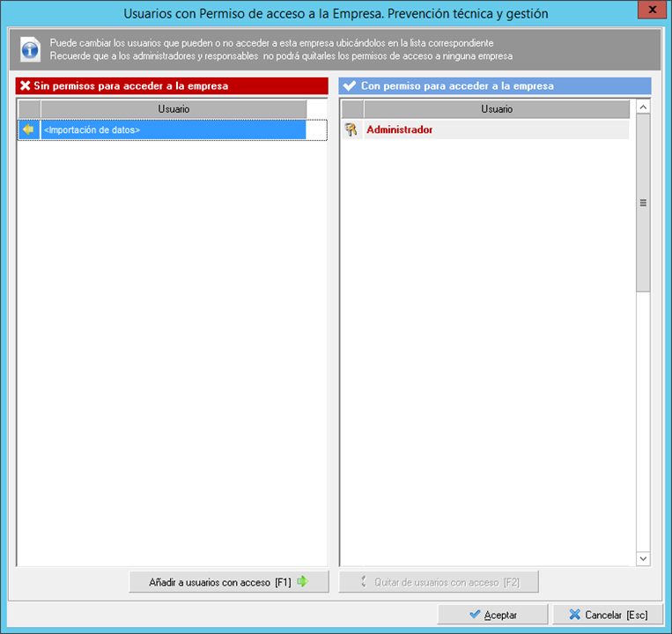Viewport: 672px width, 634px height.
Task: Click the scroll down arrow of the permitted users list
Action: (643, 558)
